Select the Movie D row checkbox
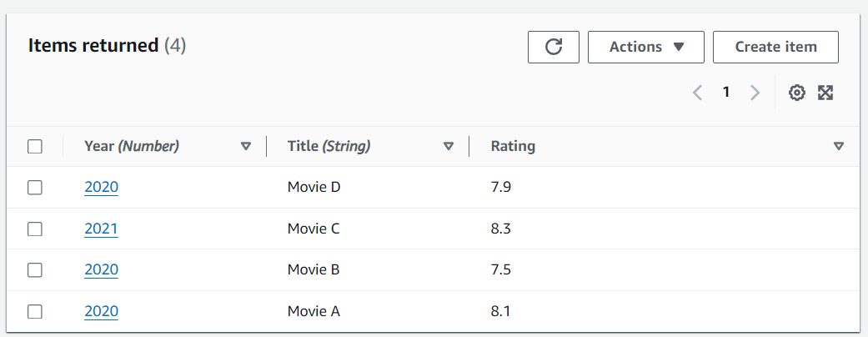Screen dimensions: 868x337 [35, 188]
